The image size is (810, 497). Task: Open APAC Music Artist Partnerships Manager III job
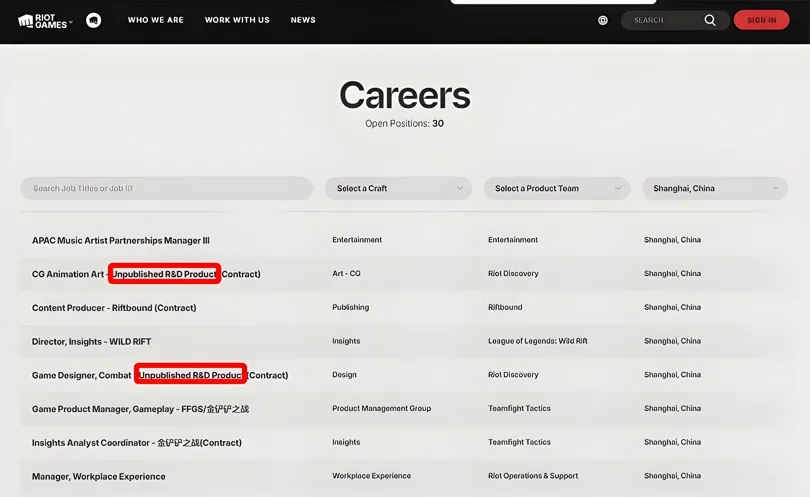pyautogui.click(x=121, y=240)
